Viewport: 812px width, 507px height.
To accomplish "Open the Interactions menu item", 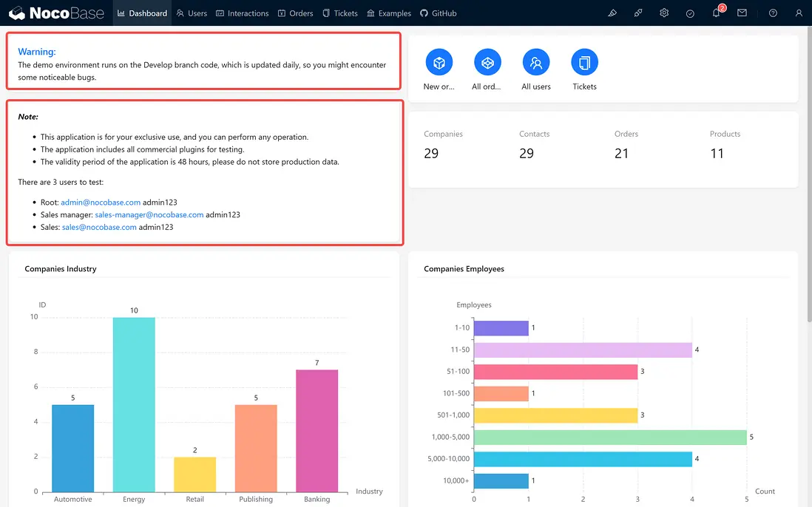I will click(x=243, y=13).
